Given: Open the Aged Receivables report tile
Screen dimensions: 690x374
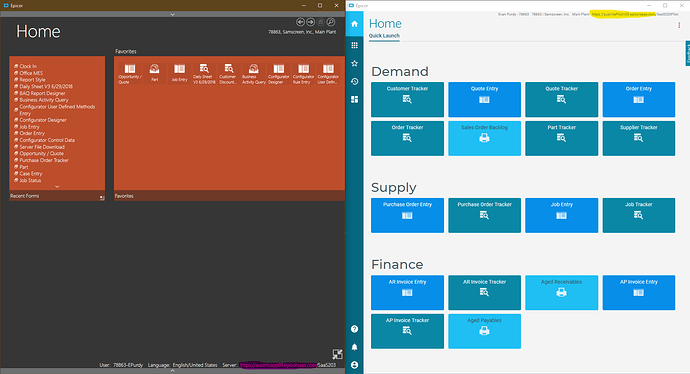Looking at the screenshot, I should click(562, 293).
